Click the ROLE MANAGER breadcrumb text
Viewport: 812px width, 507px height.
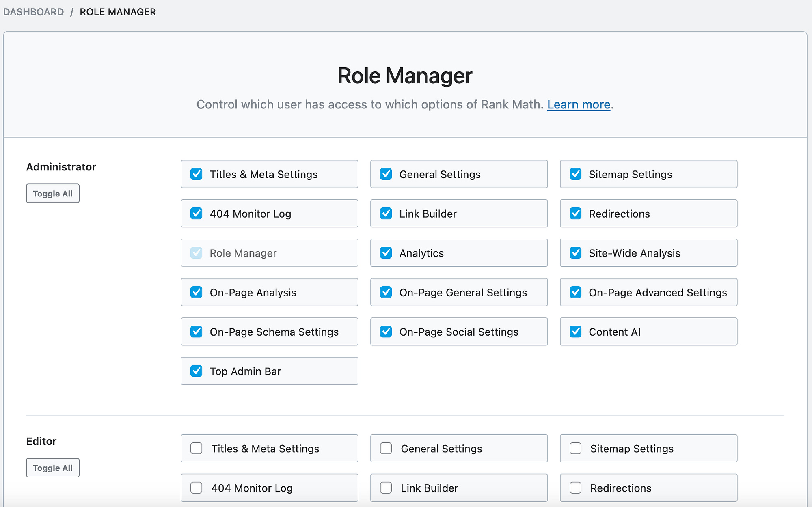click(x=118, y=12)
